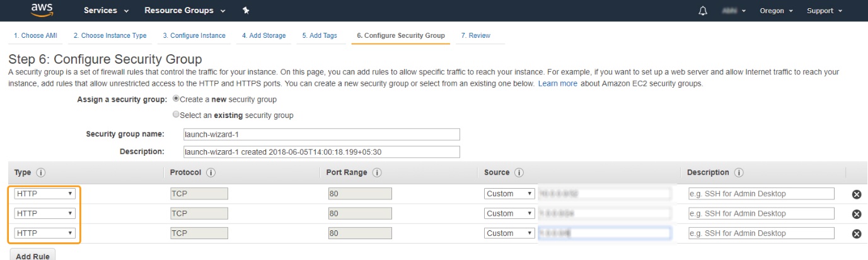The image size is (868, 260).
Task: Open Type dropdown in first rule row
Action: 45,194
